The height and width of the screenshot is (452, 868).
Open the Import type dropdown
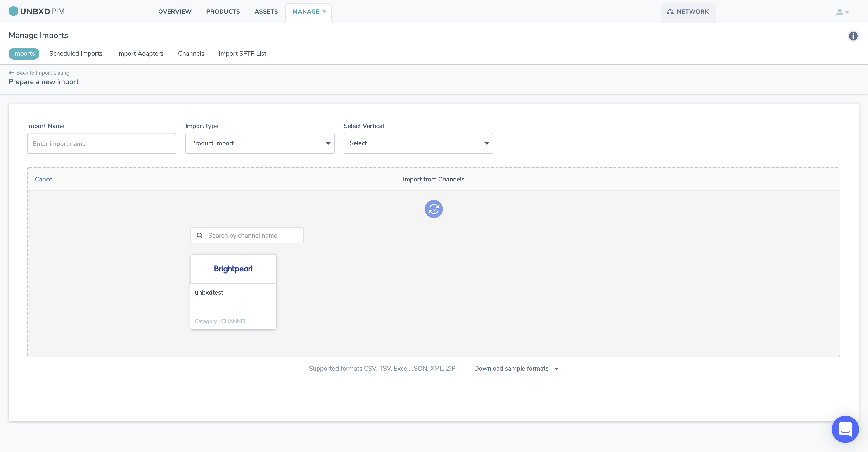[260, 144]
